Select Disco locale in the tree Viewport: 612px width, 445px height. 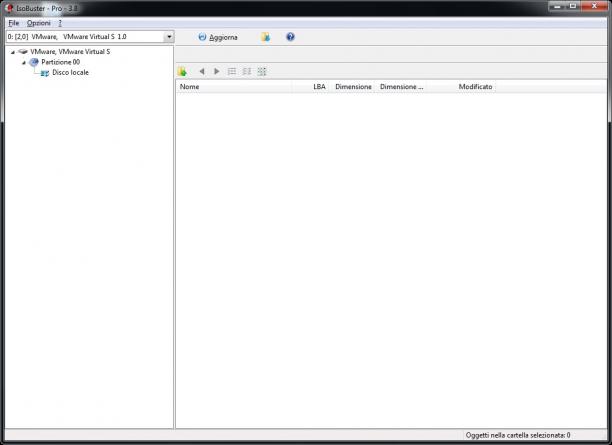click(70, 73)
